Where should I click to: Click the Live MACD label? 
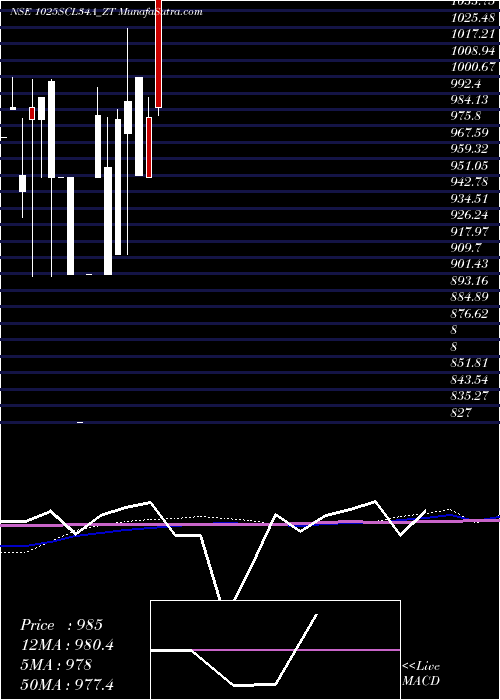tap(421, 674)
